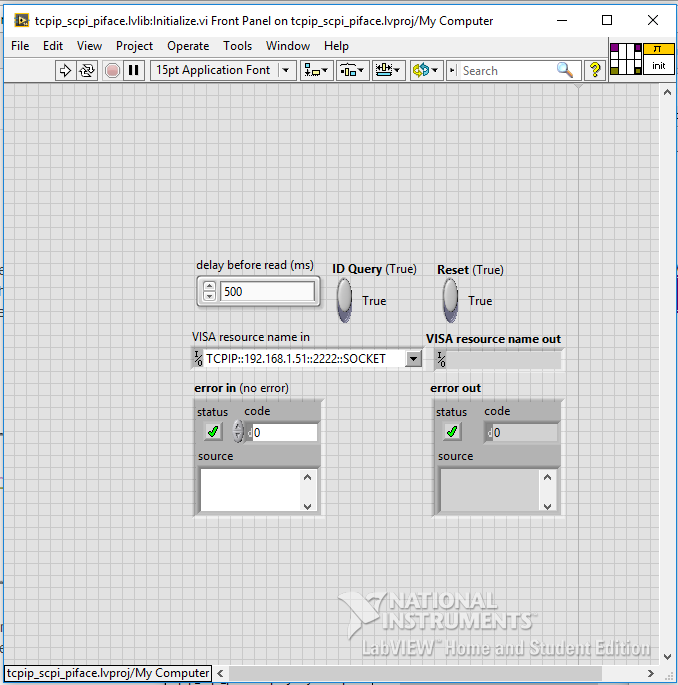The width and height of the screenshot is (678, 685).
Task: Open the Operate menu
Action: coord(188,46)
